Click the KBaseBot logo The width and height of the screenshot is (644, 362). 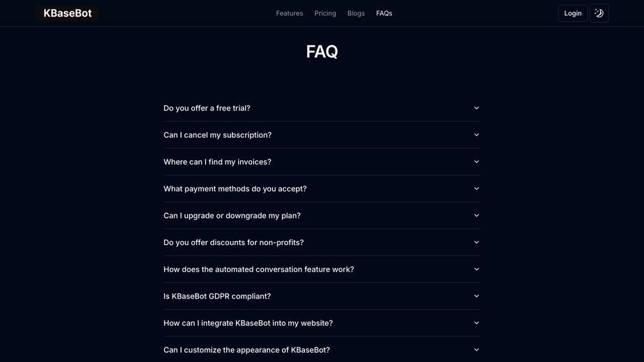[x=68, y=13]
